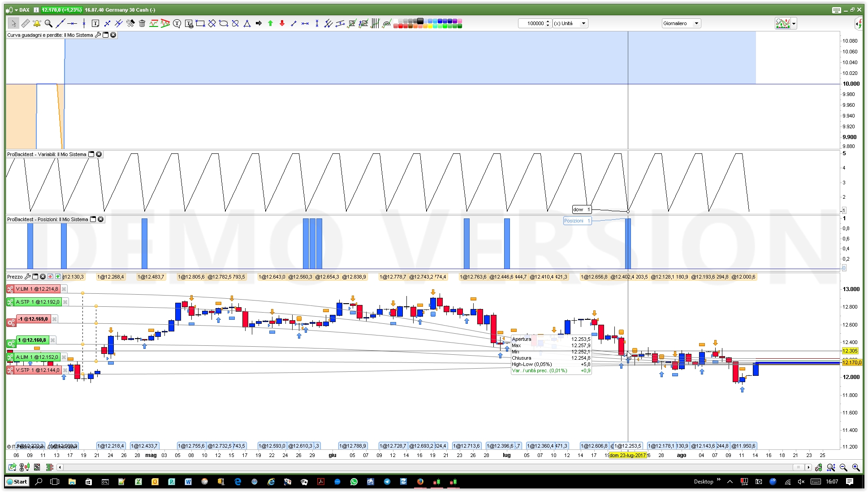This screenshot has width=868, height=492.
Task: Choose the red down arrow marker tool
Action: 282,23
